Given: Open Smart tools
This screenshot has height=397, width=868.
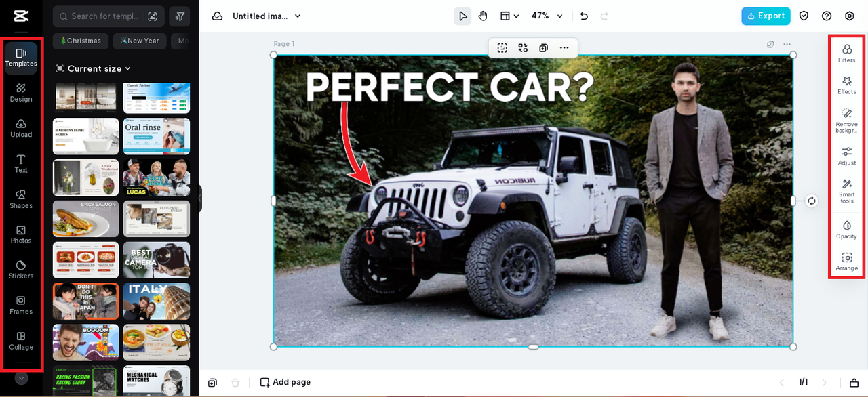Looking at the screenshot, I should (847, 191).
